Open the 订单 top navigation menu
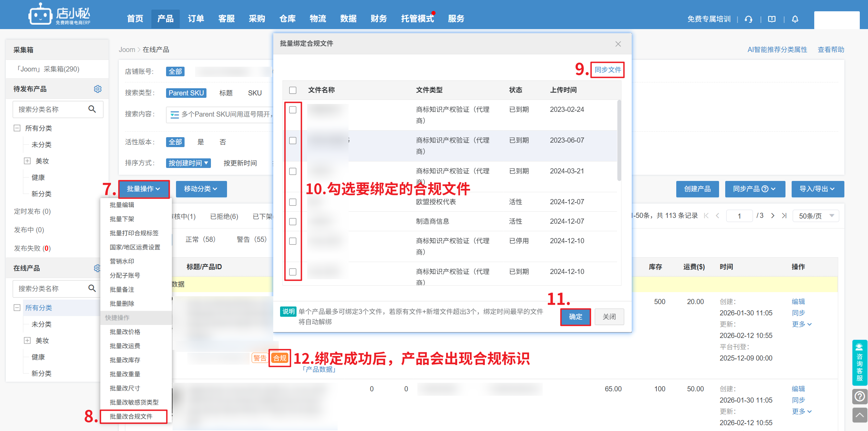 pyautogui.click(x=196, y=19)
